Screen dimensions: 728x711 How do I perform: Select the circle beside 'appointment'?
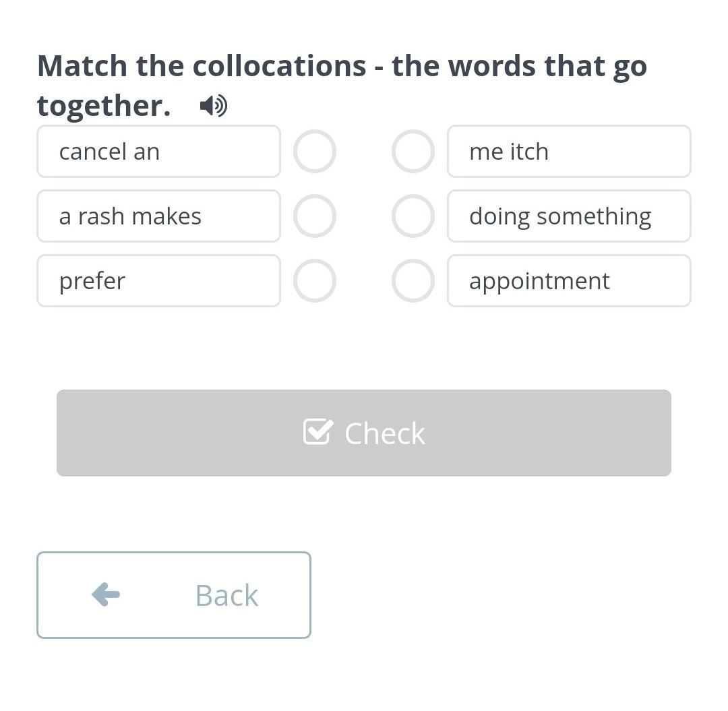point(413,281)
